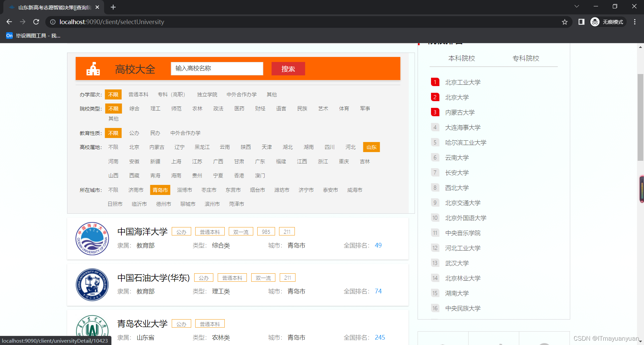
Task: Switch to the 专科院校 ranking tab
Action: click(526, 58)
